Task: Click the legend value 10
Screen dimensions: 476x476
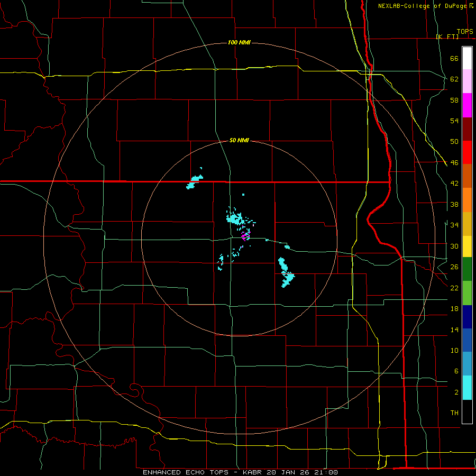Action: (454, 350)
